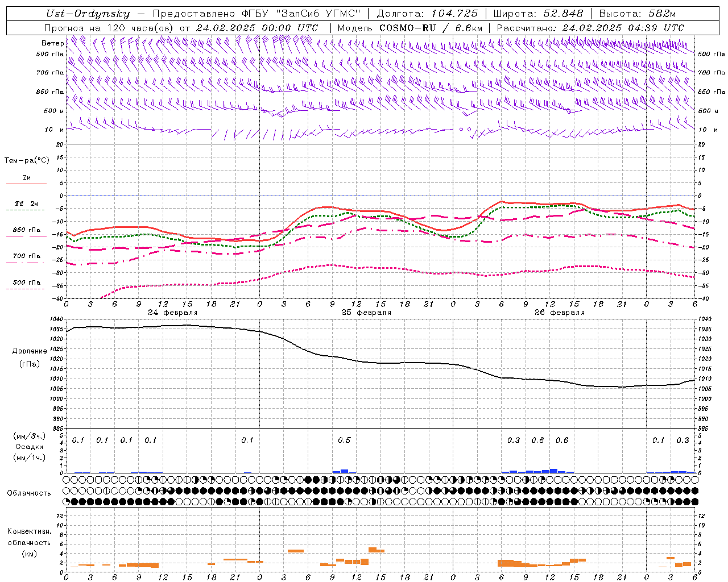Click the Долгота: 104.725 value

[x=427, y=14]
